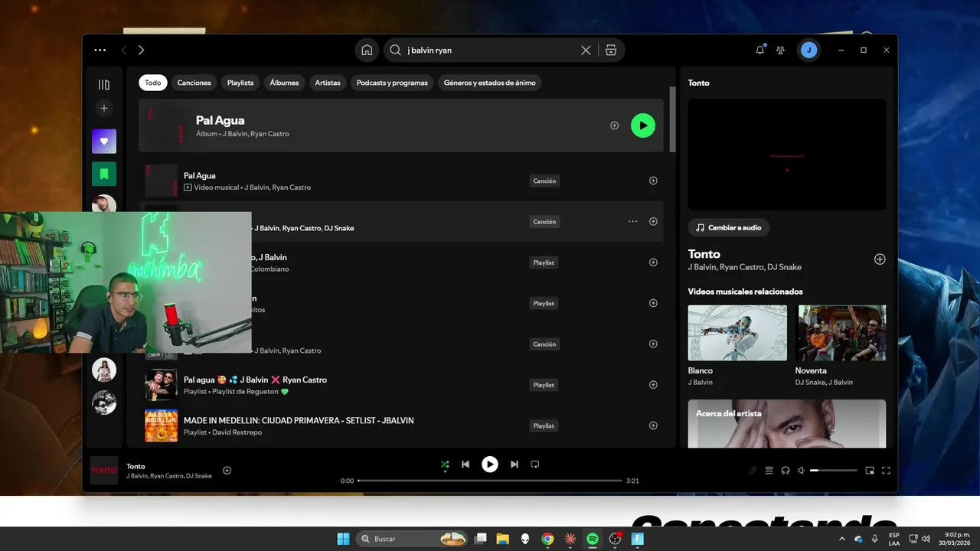Open File Explorer from taskbar
The height and width of the screenshot is (551, 980).
click(x=502, y=539)
